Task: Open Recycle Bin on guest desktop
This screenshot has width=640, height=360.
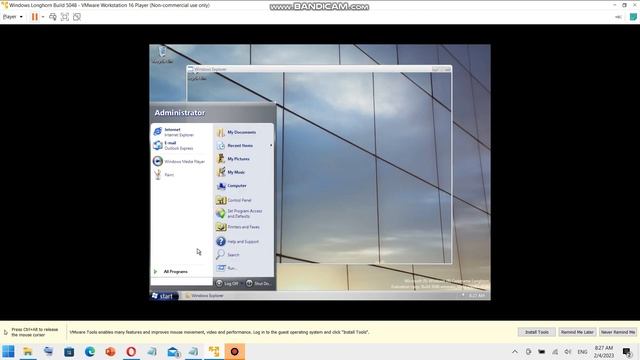Action: click(x=162, y=55)
